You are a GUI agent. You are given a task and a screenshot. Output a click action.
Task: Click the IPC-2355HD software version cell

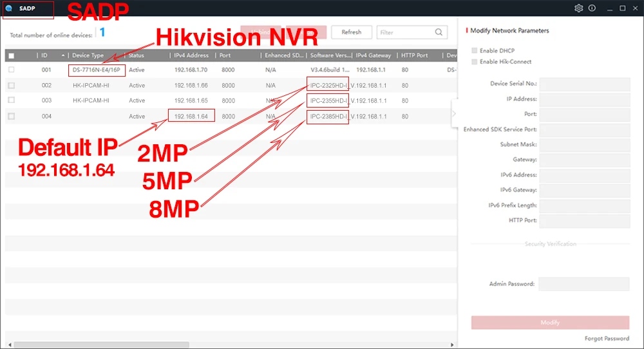pyautogui.click(x=328, y=100)
